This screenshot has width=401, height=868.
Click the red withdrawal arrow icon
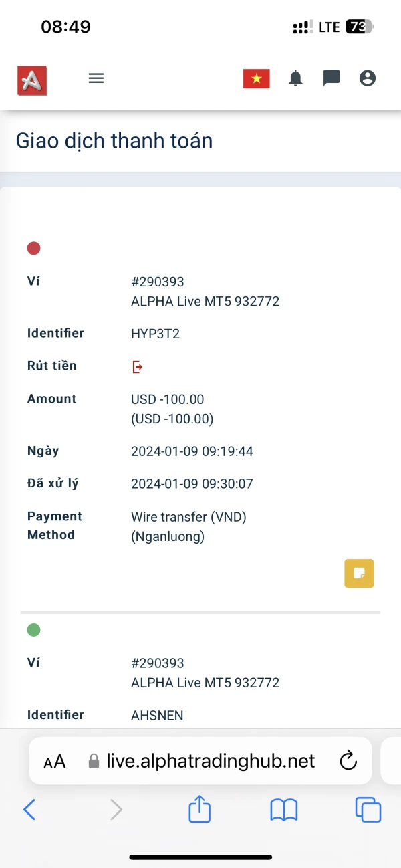(x=138, y=366)
